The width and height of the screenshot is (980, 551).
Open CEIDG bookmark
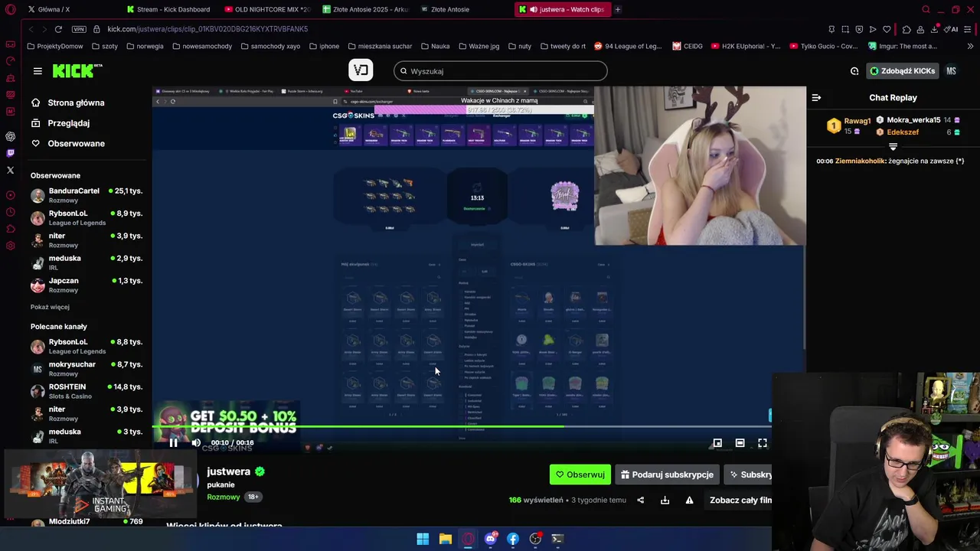coord(688,46)
